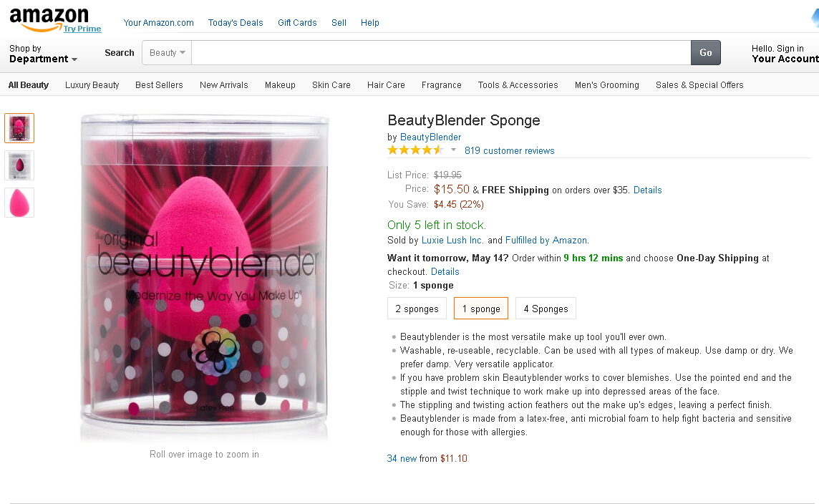Open the BeautyBlender brand link
Image resolution: width=819 pixels, height=504 pixels.
click(x=430, y=137)
